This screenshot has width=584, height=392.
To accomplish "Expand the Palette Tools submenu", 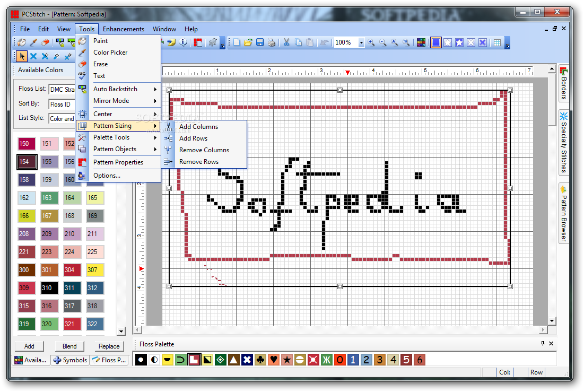I will pos(118,137).
